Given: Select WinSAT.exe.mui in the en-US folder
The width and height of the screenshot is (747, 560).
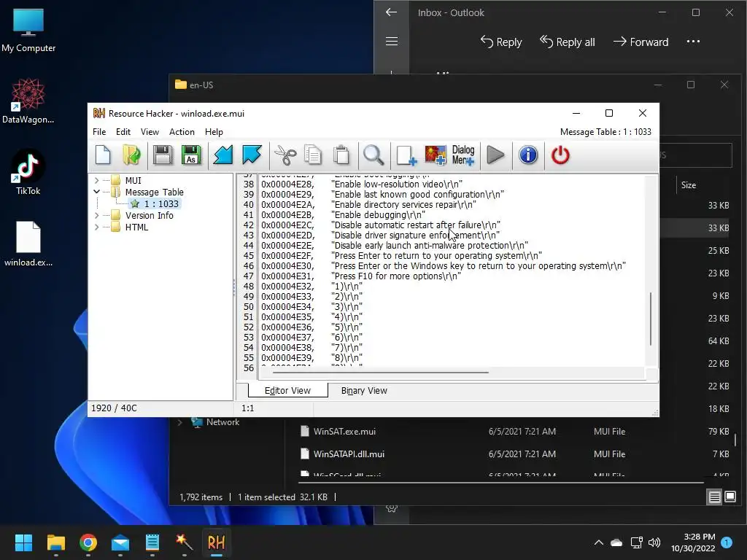Looking at the screenshot, I should coord(344,432).
